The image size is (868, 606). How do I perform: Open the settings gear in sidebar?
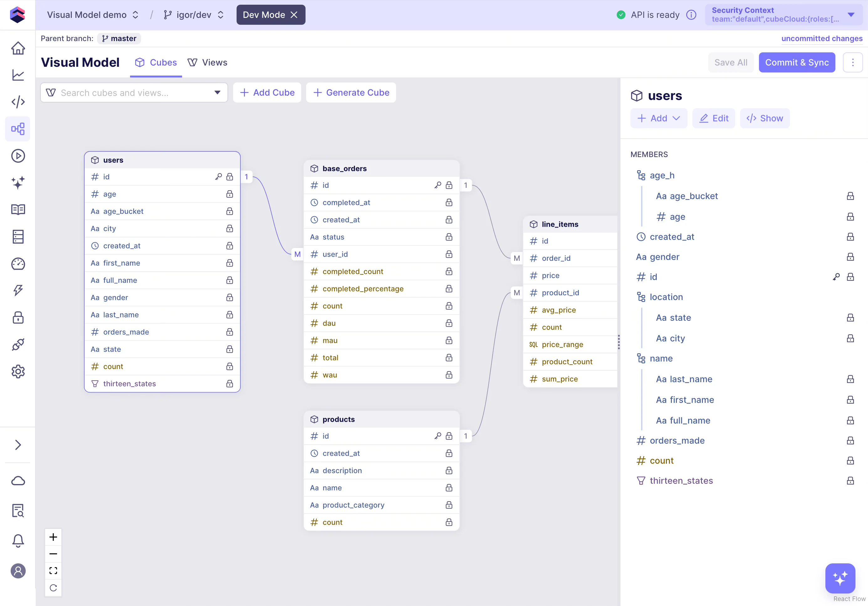[x=18, y=372]
